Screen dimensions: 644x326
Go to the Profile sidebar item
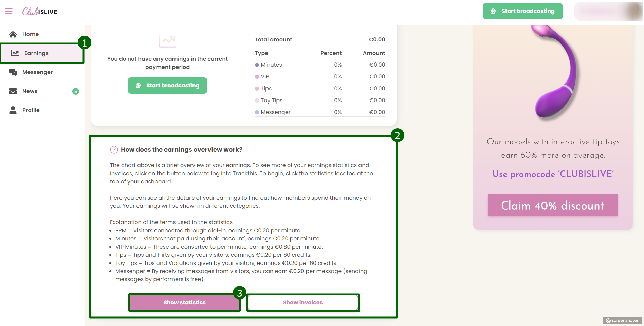click(31, 110)
